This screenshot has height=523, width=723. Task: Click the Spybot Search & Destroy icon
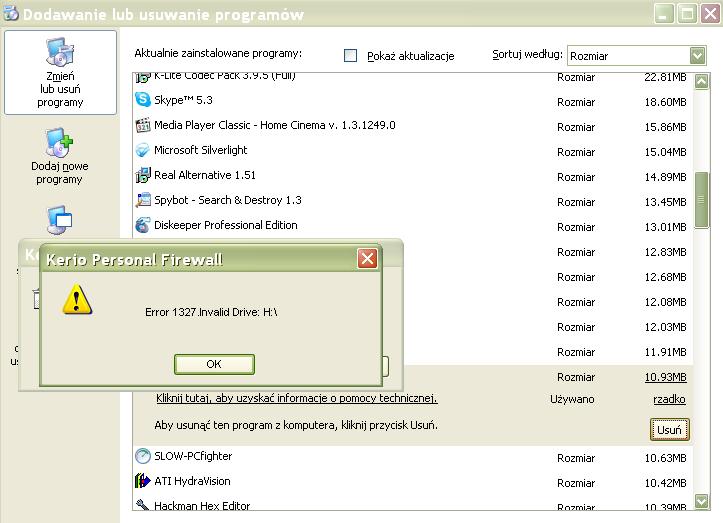coord(143,200)
